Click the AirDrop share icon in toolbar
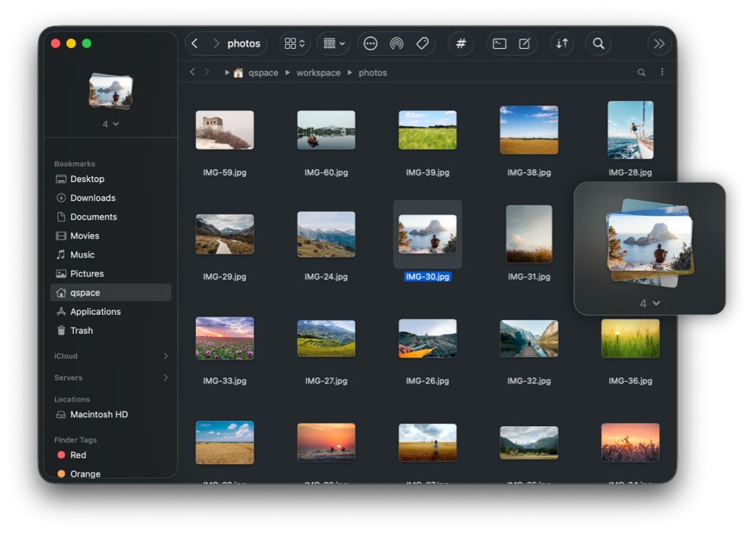 coord(396,44)
